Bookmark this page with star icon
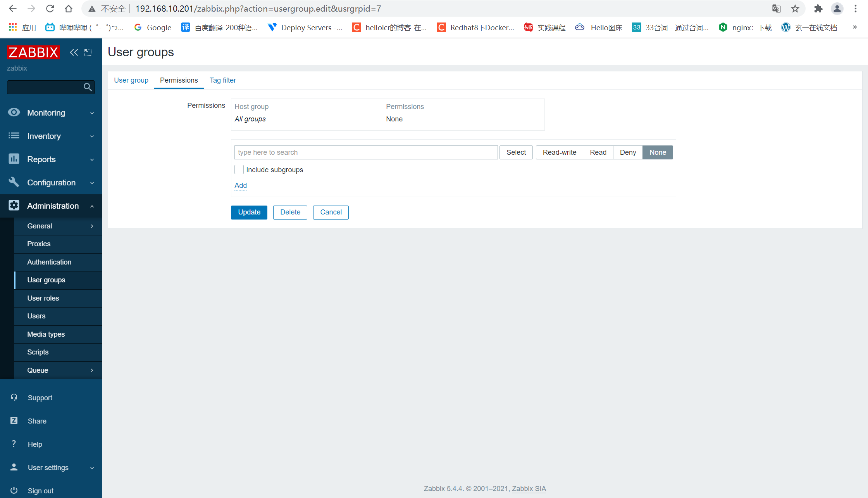 click(x=795, y=9)
